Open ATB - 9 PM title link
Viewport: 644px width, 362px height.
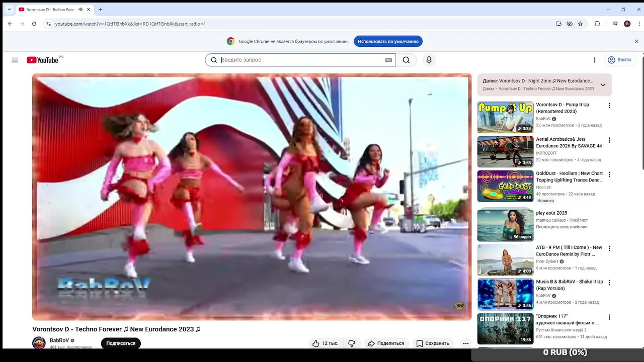569,250
